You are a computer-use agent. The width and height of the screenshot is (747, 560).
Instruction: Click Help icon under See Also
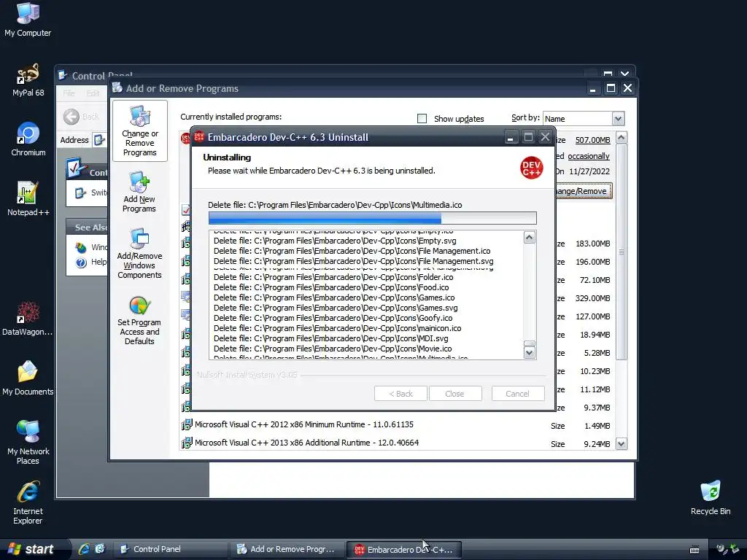pos(81,262)
